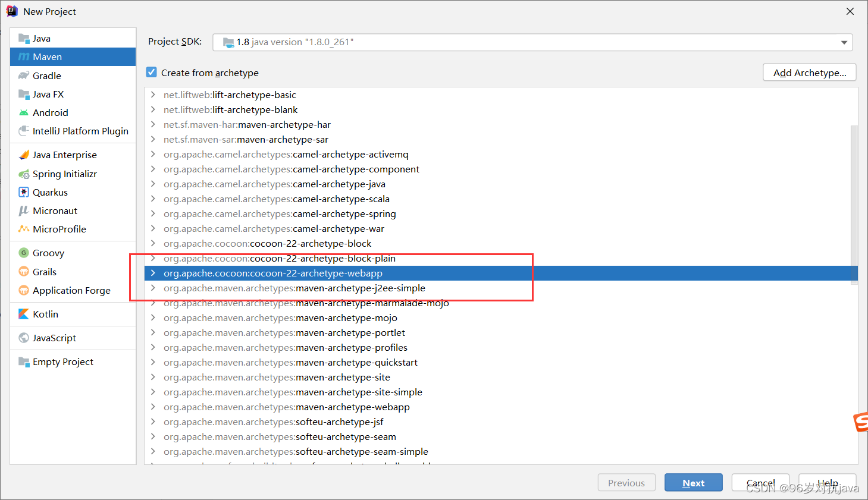Viewport: 868px width, 500px height.
Task: Click the Kotlin logo icon
Action: 24,314
